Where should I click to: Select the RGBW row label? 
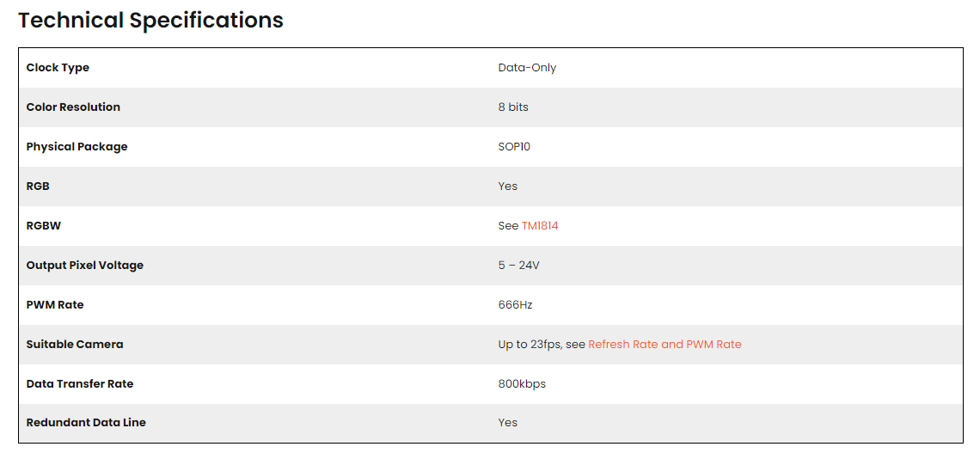44,226
